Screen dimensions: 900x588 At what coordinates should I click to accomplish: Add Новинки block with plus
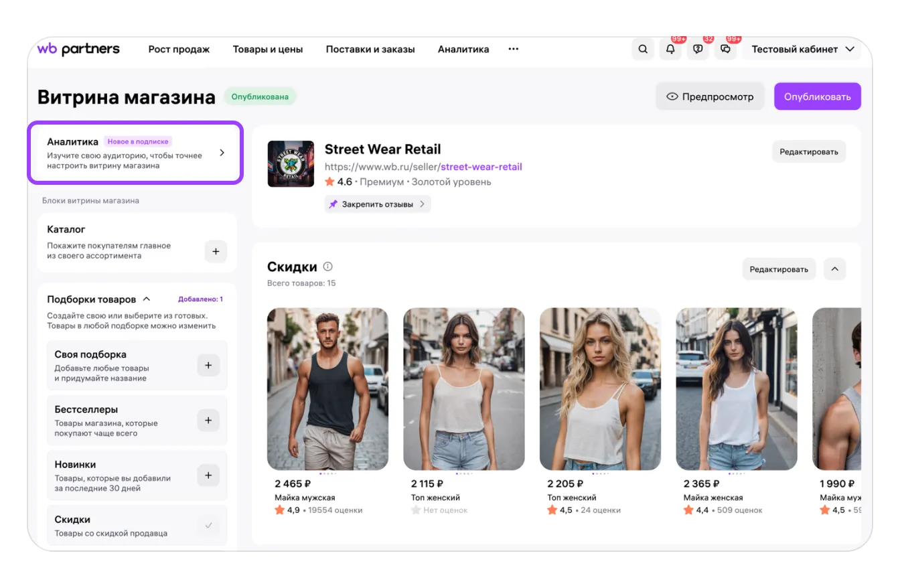(208, 475)
